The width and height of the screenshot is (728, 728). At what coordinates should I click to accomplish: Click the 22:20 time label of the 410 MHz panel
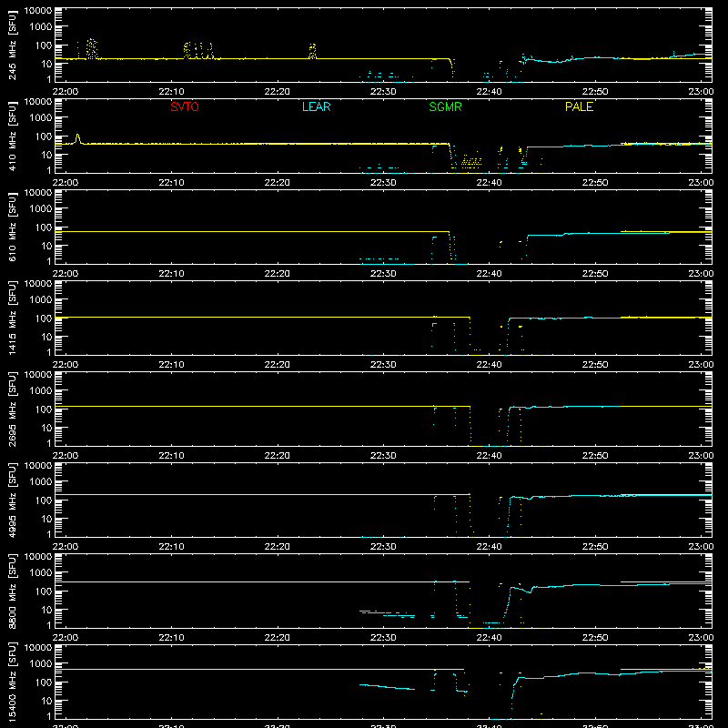[x=278, y=183]
